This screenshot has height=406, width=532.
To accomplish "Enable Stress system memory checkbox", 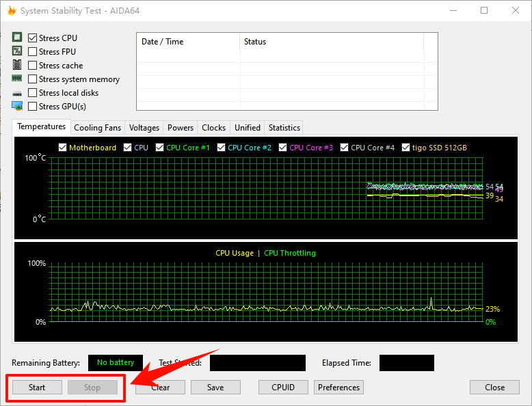I will pyautogui.click(x=32, y=79).
